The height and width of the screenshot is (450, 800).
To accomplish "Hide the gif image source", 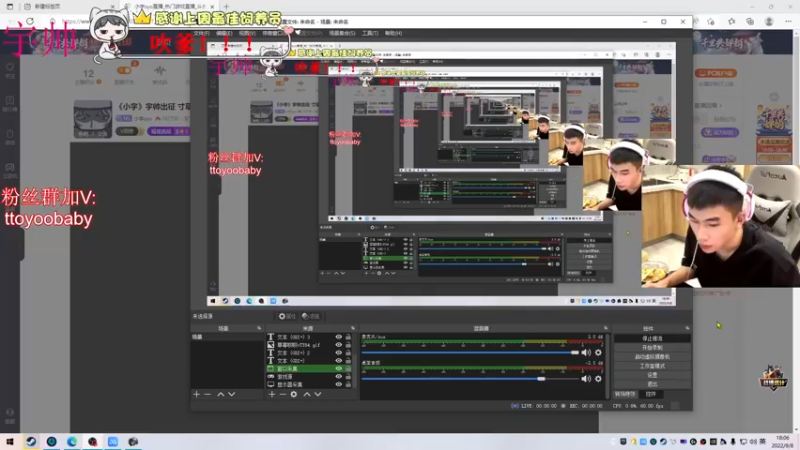I will pyautogui.click(x=338, y=345).
